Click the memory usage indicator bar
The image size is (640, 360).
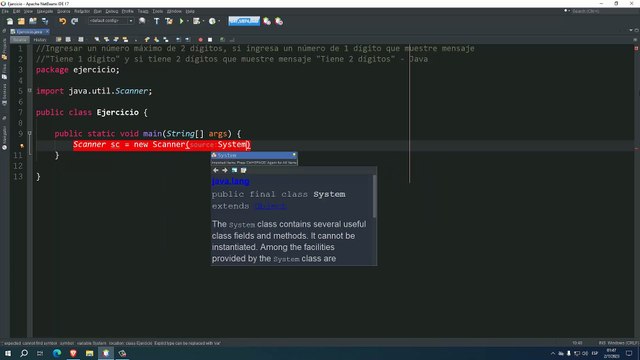244,21
